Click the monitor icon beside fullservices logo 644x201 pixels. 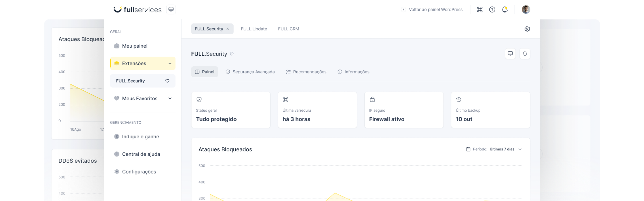(171, 10)
